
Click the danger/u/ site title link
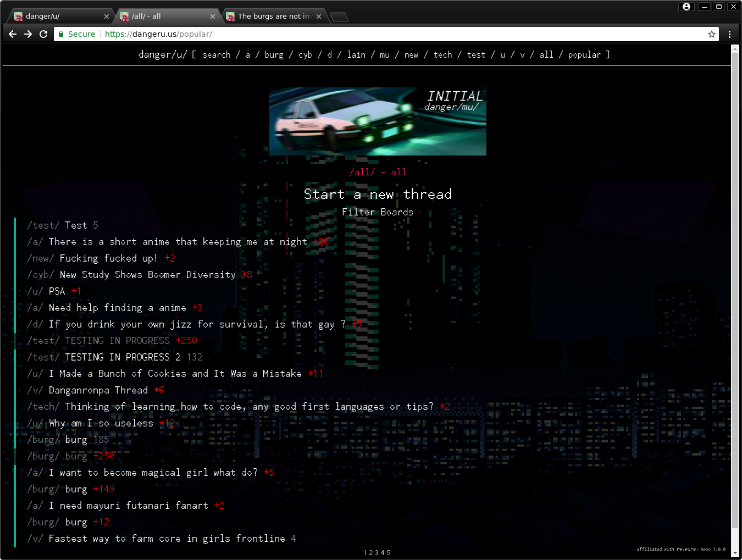(163, 54)
